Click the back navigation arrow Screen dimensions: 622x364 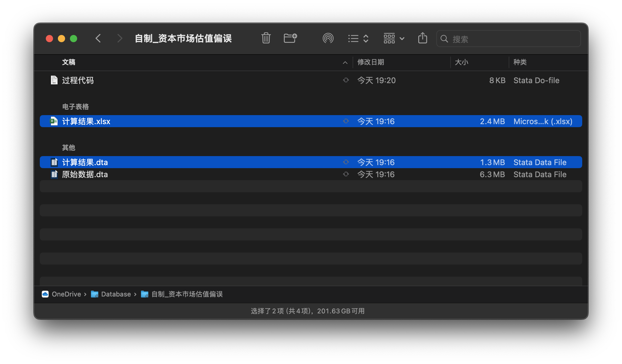(98, 38)
